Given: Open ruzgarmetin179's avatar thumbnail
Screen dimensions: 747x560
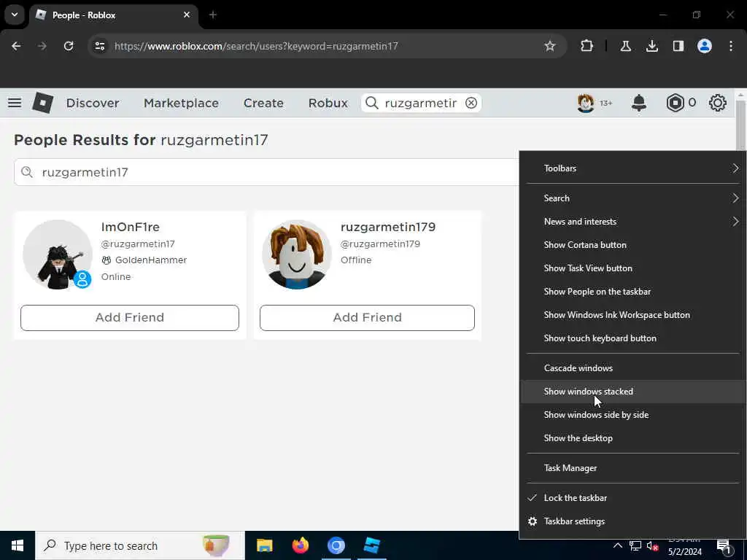Looking at the screenshot, I should 296,254.
